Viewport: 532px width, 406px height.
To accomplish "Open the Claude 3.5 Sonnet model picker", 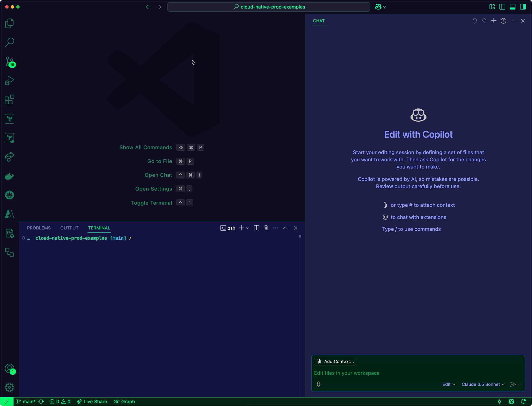I will [483, 384].
